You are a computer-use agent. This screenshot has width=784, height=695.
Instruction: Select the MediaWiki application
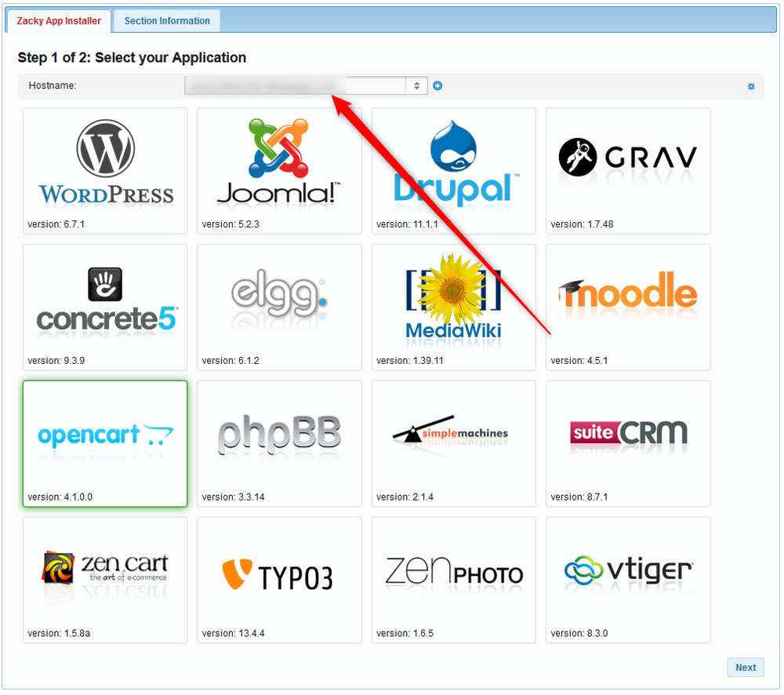(453, 307)
